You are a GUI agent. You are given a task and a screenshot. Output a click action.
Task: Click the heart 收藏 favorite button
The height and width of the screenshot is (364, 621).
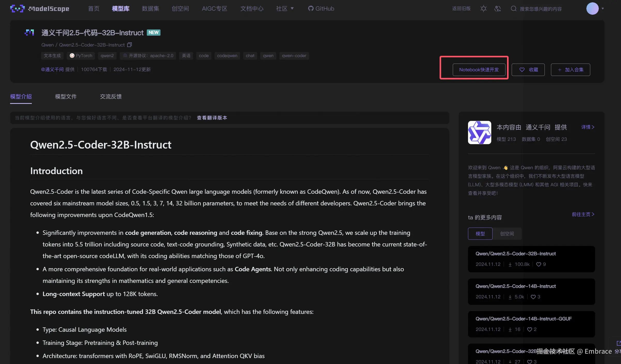(x=528, y=70)
